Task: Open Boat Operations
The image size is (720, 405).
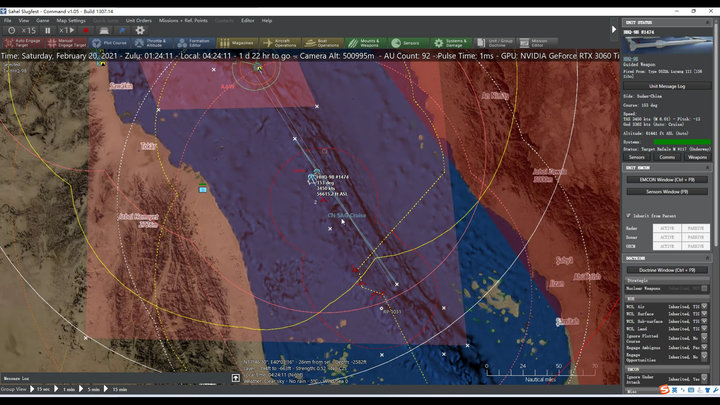Action: [x=323, y=43]
